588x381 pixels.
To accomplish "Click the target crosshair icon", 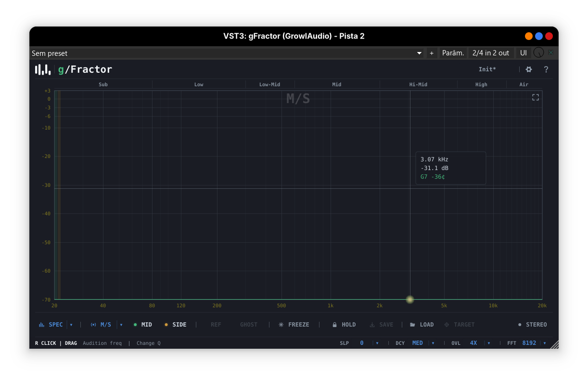I will tap(447, 325).
